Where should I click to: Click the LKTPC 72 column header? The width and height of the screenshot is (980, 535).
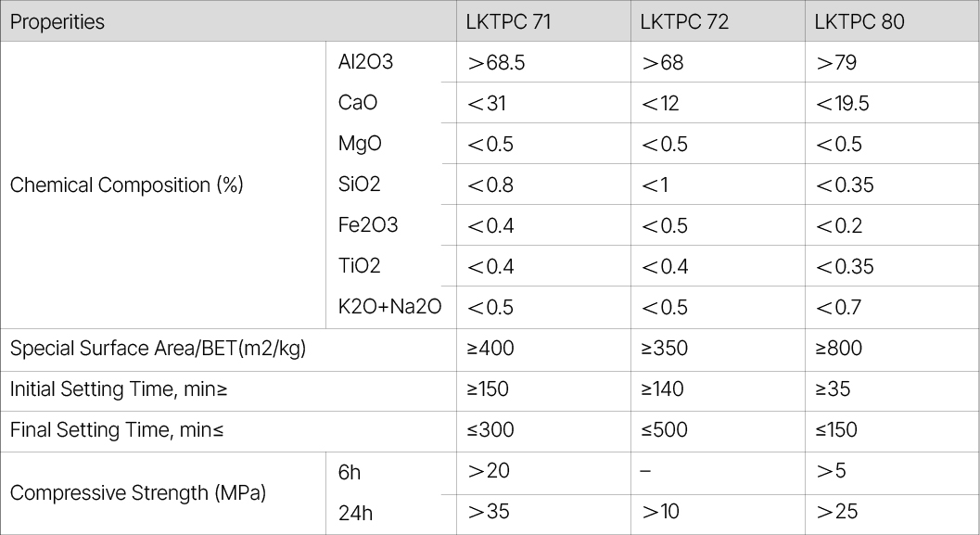coord(683,21)
